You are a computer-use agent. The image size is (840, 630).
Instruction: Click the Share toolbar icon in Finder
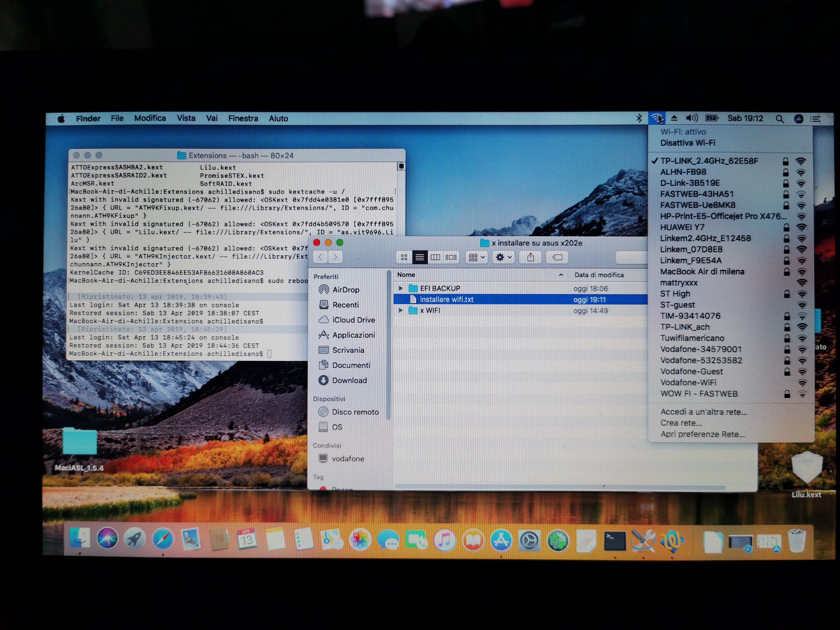tap(530, 257)
